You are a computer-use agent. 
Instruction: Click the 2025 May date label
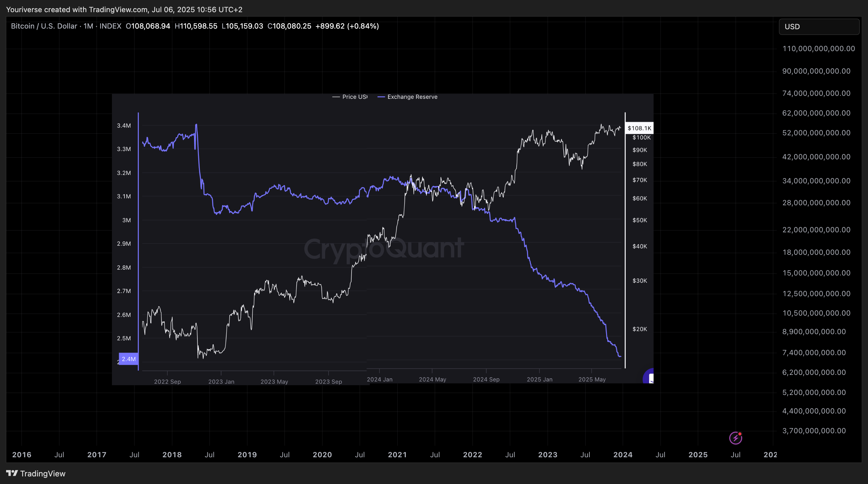click(592, 379)
